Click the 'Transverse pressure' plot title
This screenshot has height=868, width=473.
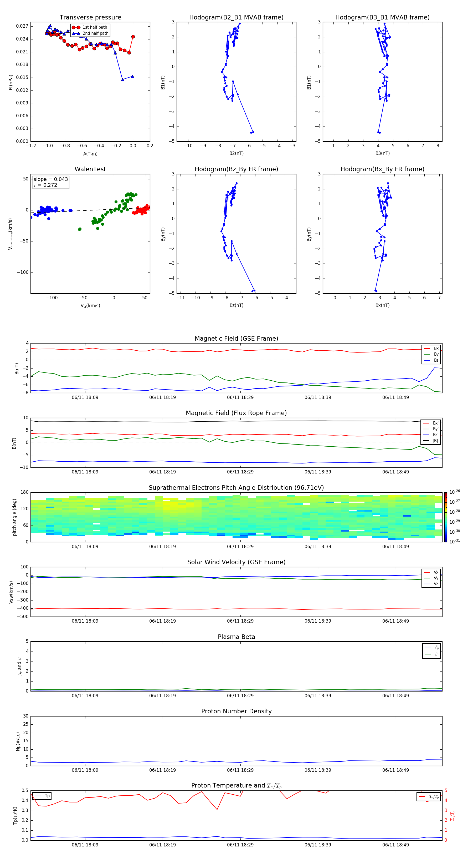(90, 18)
